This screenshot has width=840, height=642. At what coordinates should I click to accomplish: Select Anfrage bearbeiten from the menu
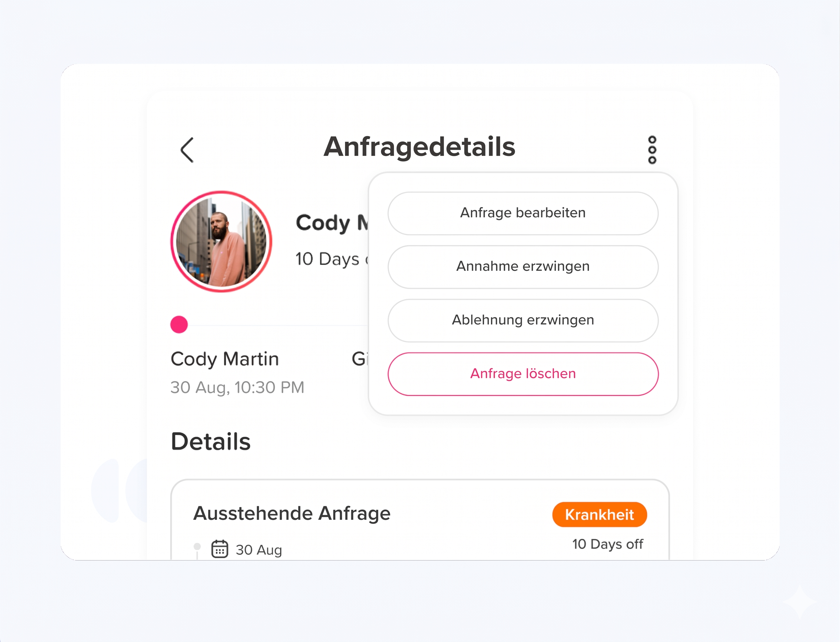523,213
